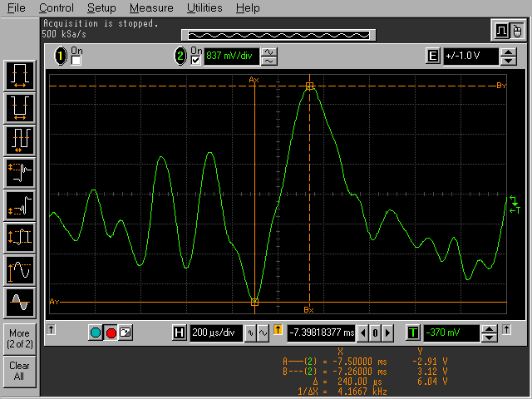The image size is (532, 399).
Task: Shift horizontal position right with the right arrow
Action: tap(387, 332)
